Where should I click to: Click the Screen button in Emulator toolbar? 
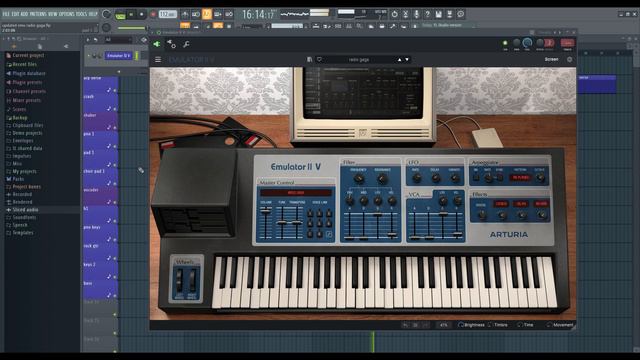[x=551, y=60]
